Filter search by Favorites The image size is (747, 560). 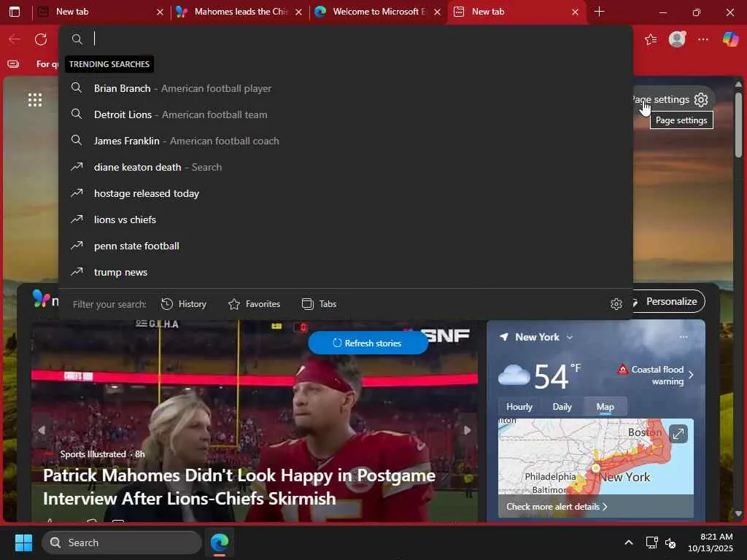(x=255, y=304)
